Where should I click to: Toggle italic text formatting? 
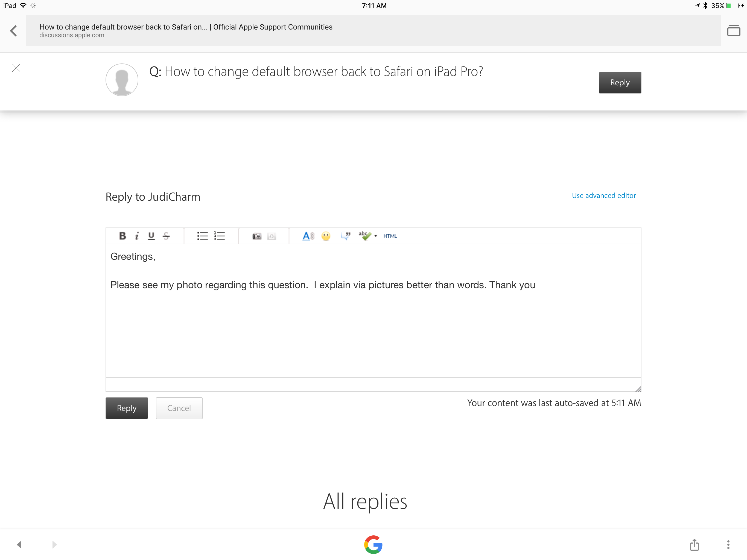pos(137,236)
